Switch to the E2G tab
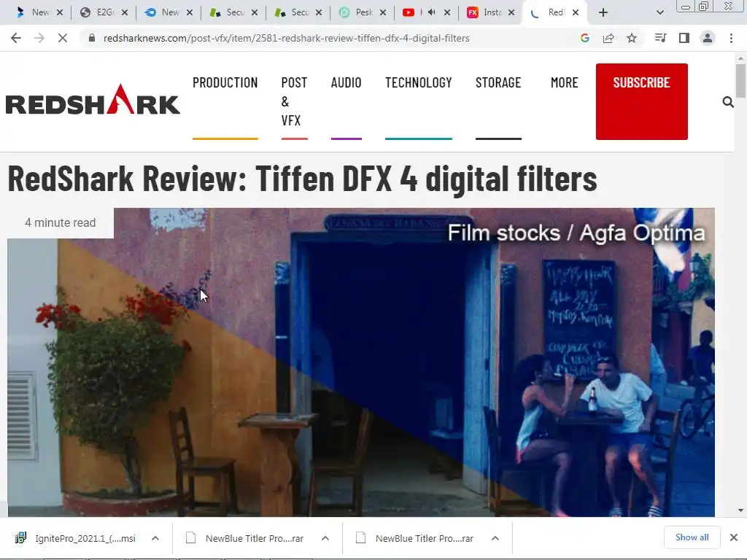 103,12
